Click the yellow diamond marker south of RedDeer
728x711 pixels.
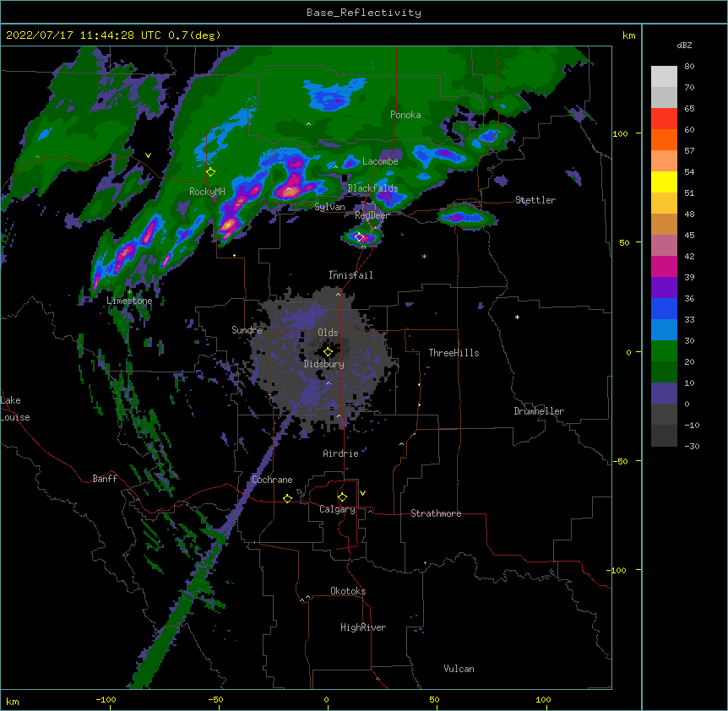click(x=360, y=237)
